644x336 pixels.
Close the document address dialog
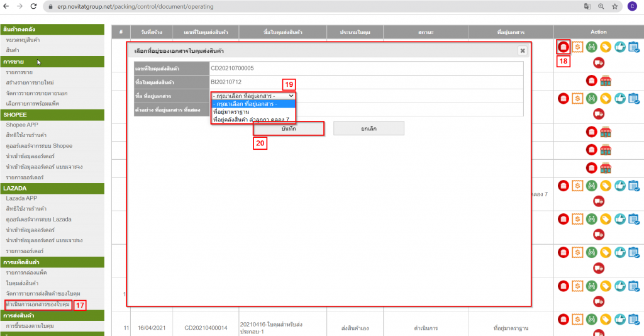tap(522, 50)
